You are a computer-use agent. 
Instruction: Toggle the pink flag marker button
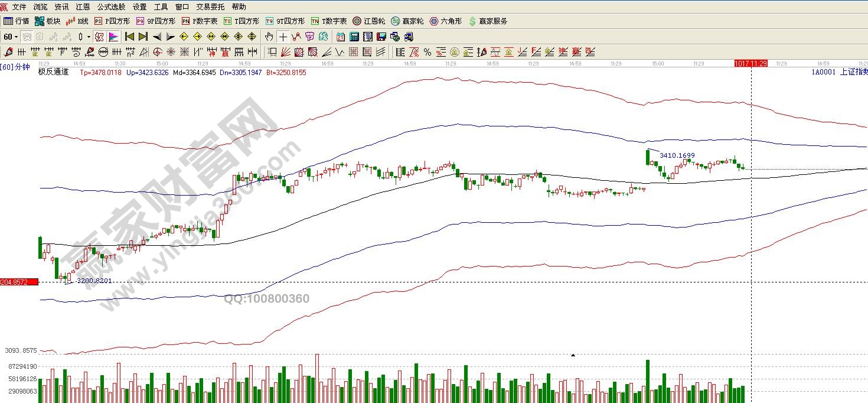point(113,37)
